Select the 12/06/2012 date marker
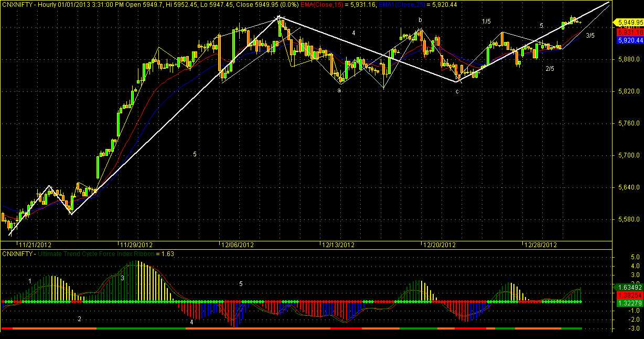644x339 pixels. coord(238,245)
